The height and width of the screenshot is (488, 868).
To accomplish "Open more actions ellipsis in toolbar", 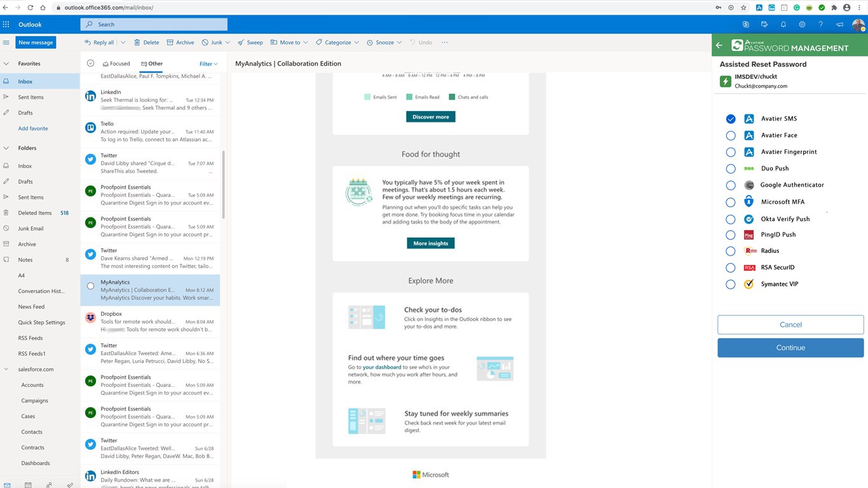I will click(444, 43).
